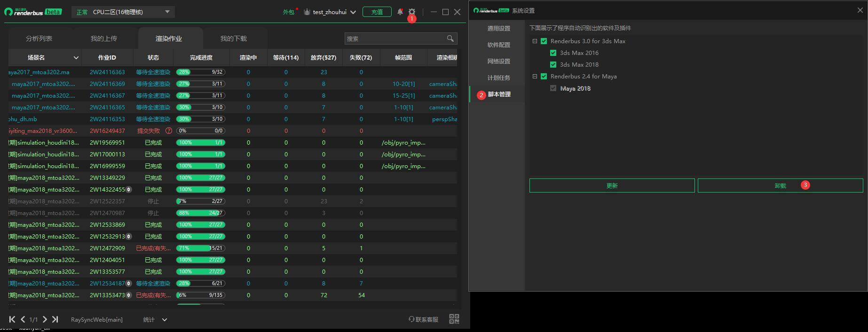Go to the last page arrow
The image size is (868, 332).
(x=55, y=319)
